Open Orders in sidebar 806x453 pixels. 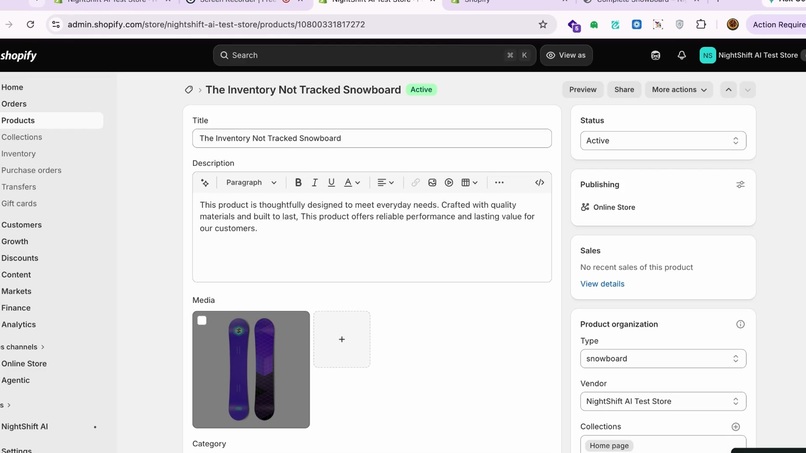pyautogui.click(x=14, y=104)
